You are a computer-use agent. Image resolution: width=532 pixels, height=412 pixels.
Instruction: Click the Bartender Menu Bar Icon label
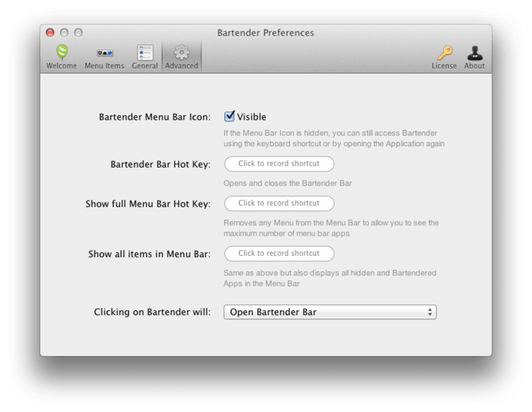(155, 117)
